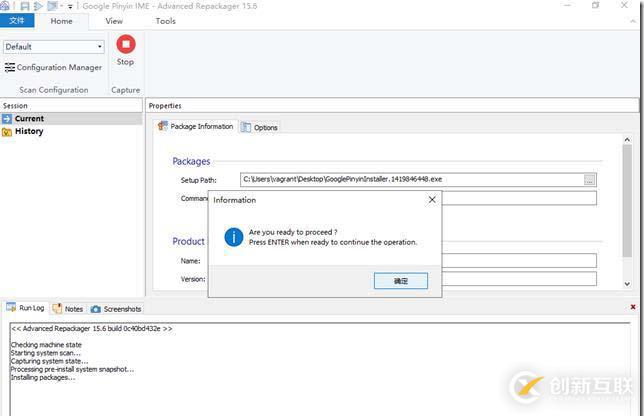Click the Setup Path input field

[412, 179]
